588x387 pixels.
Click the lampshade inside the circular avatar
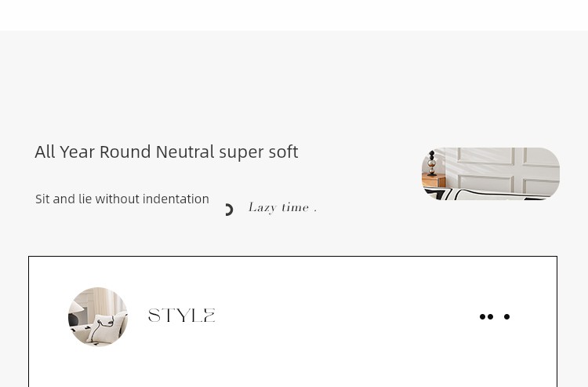click(77, 307)
